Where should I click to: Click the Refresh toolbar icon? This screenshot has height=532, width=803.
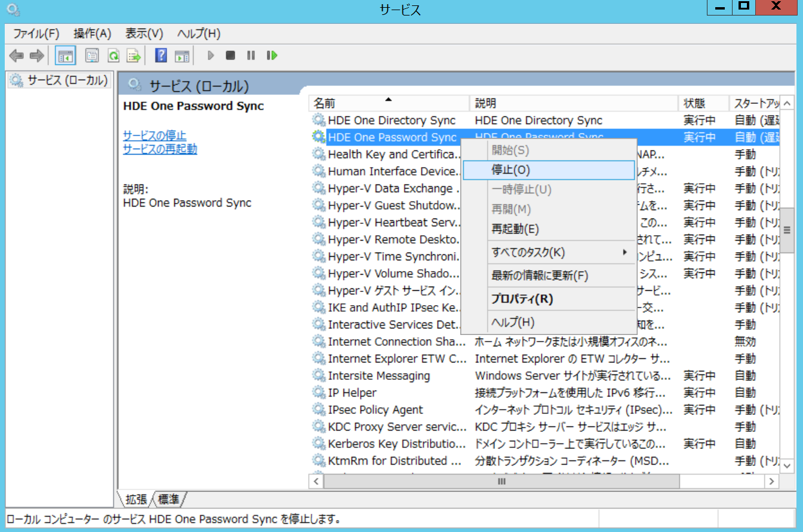[113, 56]
